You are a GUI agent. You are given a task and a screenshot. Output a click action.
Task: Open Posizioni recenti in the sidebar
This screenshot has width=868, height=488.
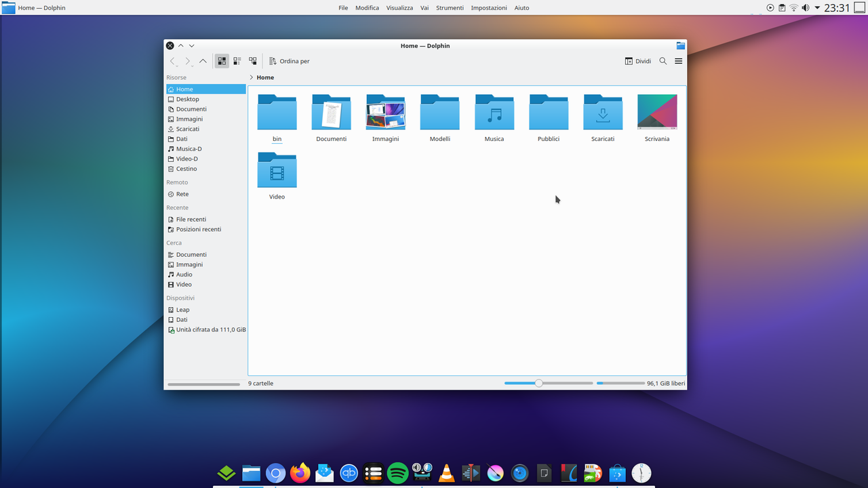[x=205, y=229]
